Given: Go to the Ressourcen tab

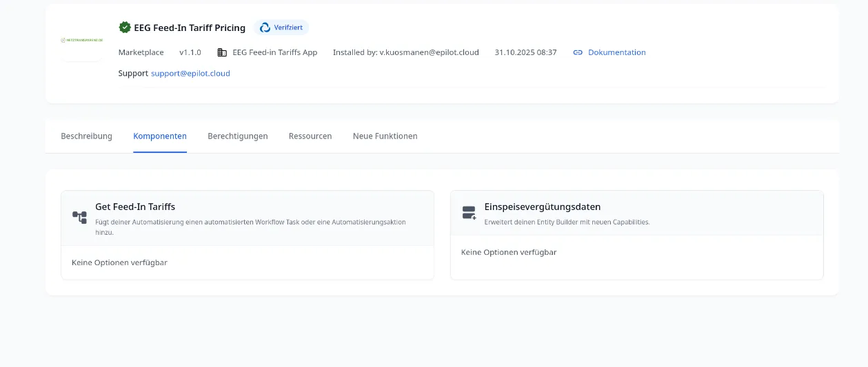Looking at the screenshot, I should (310, 136).
